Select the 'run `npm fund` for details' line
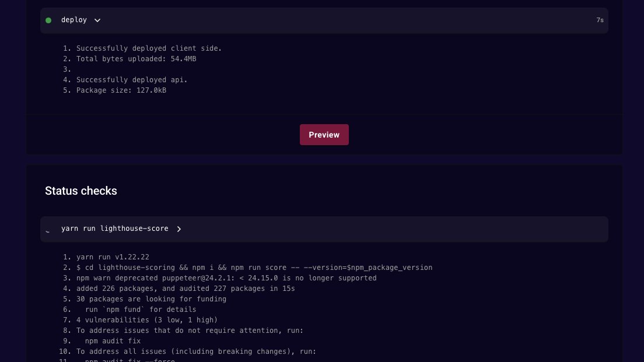644x362 pixels. (x=141, y=310)
